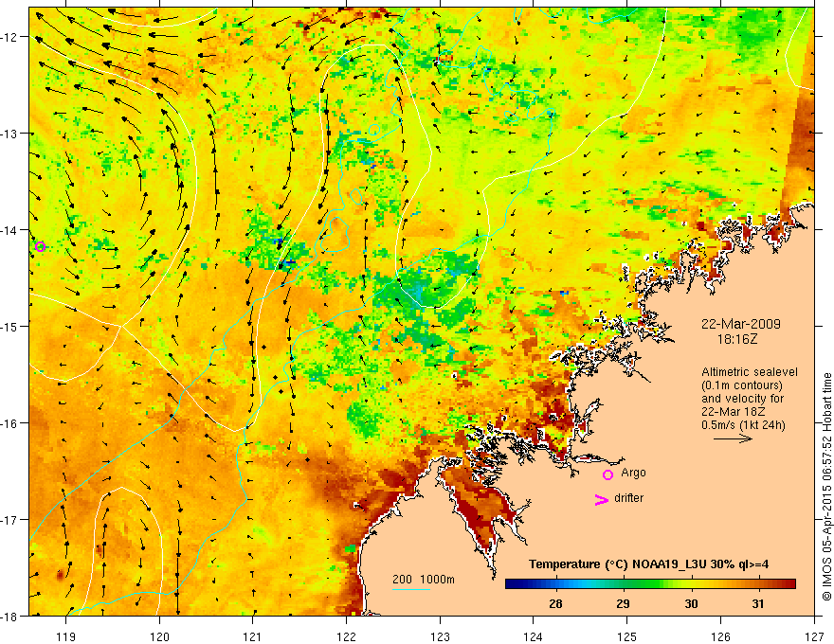The image size is (834, 644).
Task: Click longitude label 122
Action: coord(346,636)
